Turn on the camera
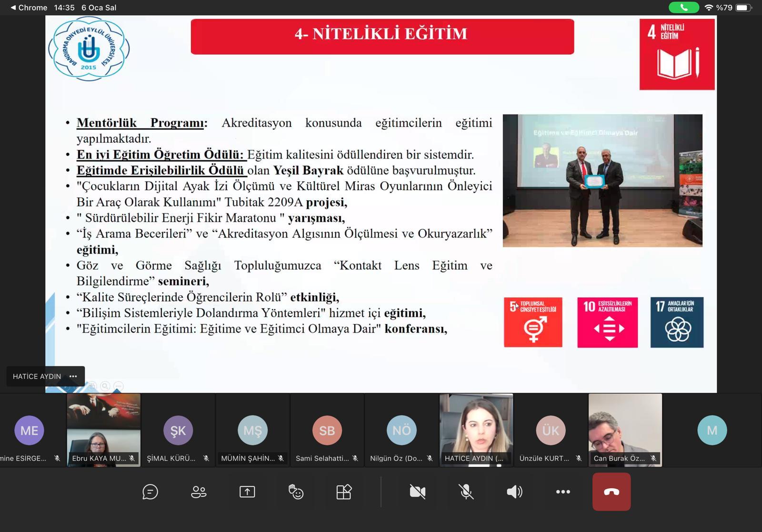 [418, 492]
